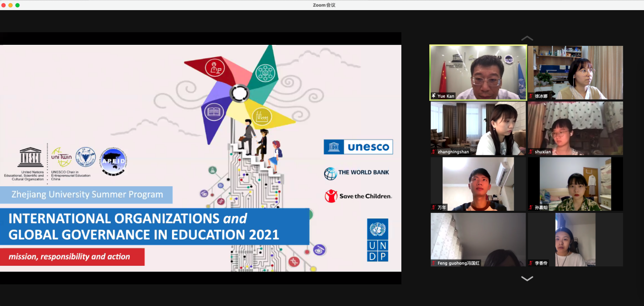Click The World Bank logo on the slide
Viewport: 644px width, 306px height.
tap(357, 173)
